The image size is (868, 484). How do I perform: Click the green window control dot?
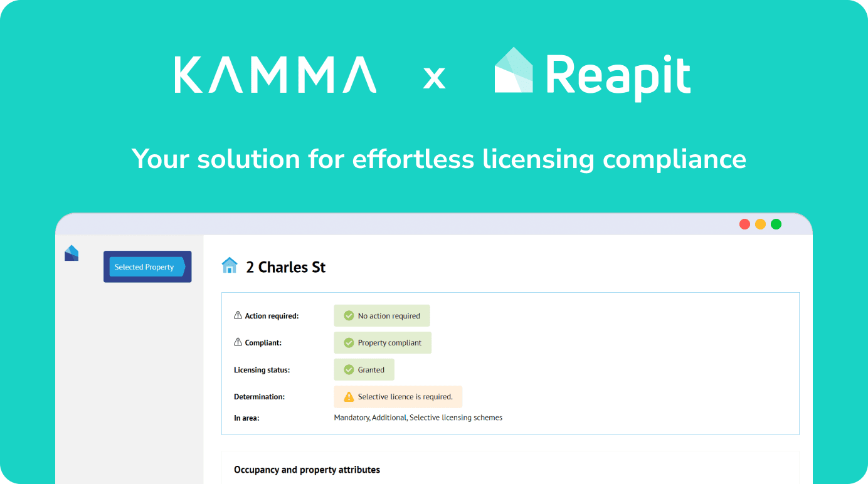[x=776, y=224]
